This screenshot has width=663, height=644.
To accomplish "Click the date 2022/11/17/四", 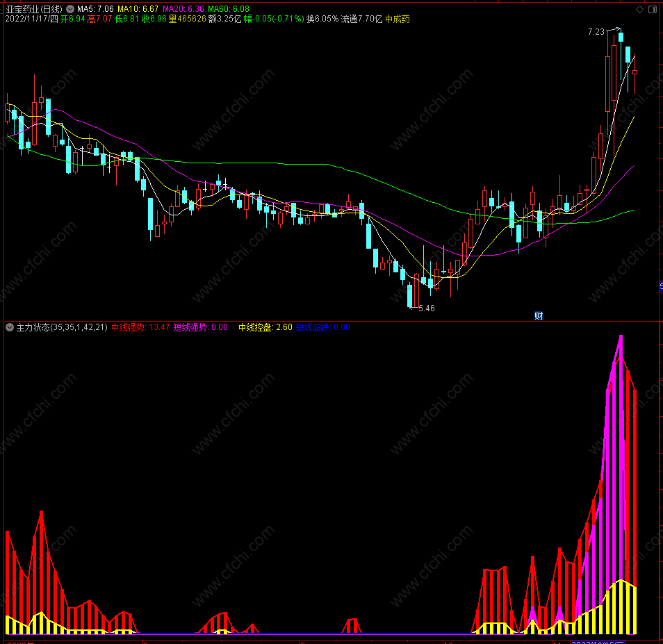I will 32,19.
